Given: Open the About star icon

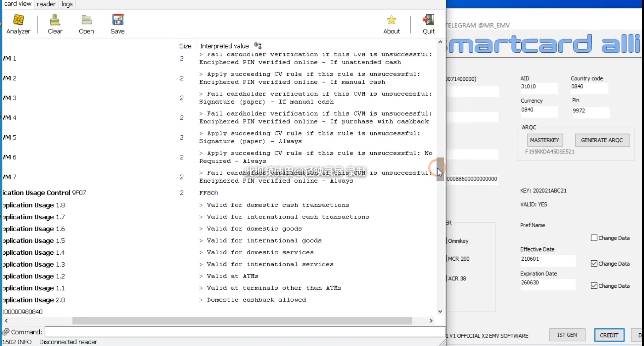Looking at the screenshot, I should pyautogui.click(x=391, y=20).
